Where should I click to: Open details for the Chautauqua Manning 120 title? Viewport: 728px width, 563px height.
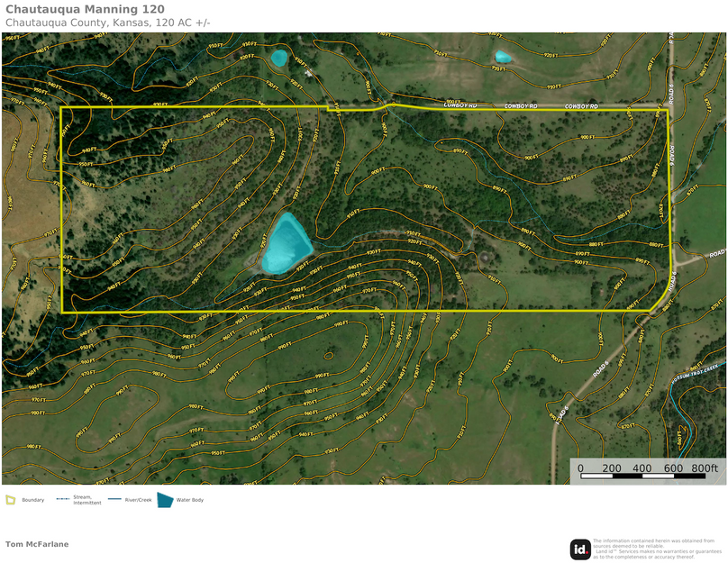pyautogui.click(x=86, y=10)
